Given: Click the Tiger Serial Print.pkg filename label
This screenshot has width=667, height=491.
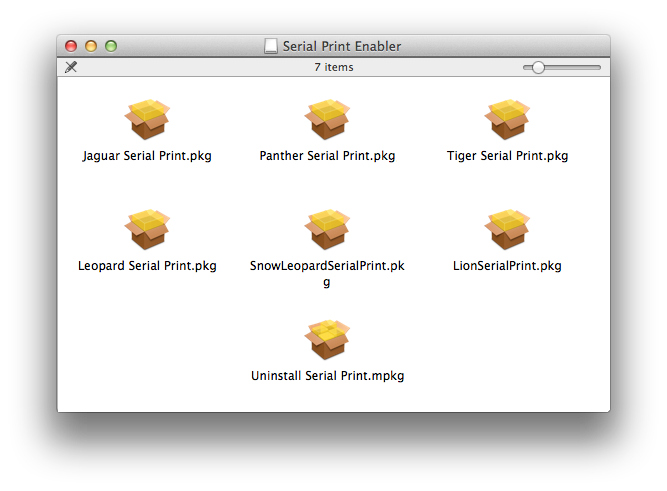Looking at the screenshot, I should point(507,156).
